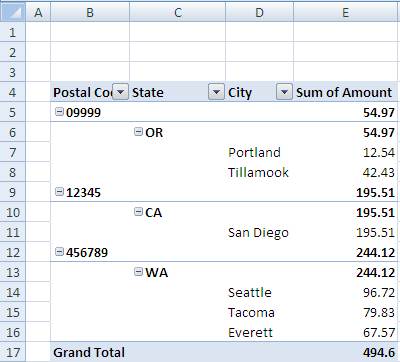Select the 42.43 amount cell
400x362 pixels.
346,172
